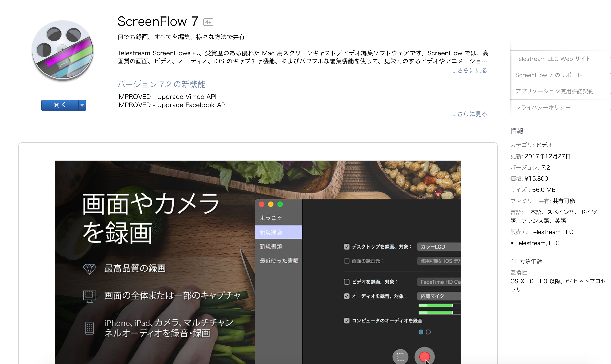Viewport: 611px width, 364px height.
Task: Toggle オーディオを録音 checkbox
Action: click(347, 296)
